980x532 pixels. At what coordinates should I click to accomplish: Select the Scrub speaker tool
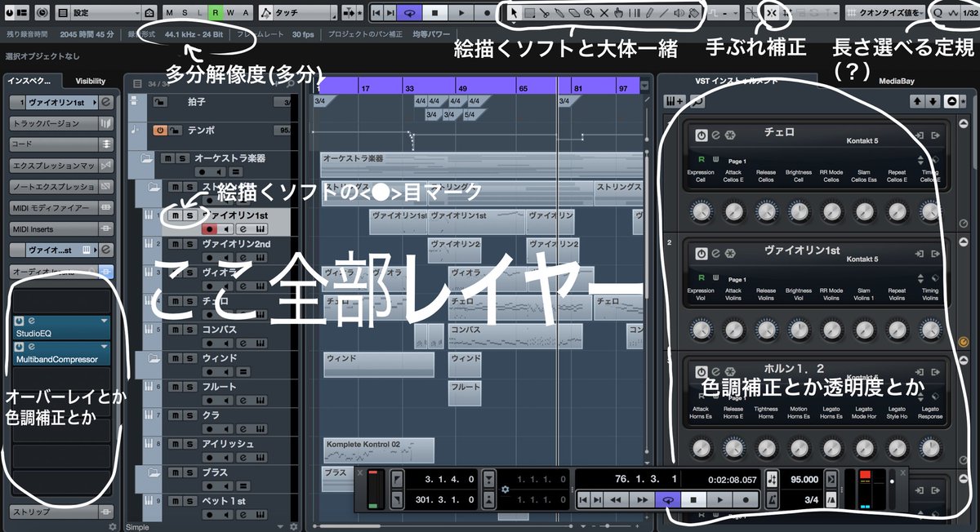point(680,12)
